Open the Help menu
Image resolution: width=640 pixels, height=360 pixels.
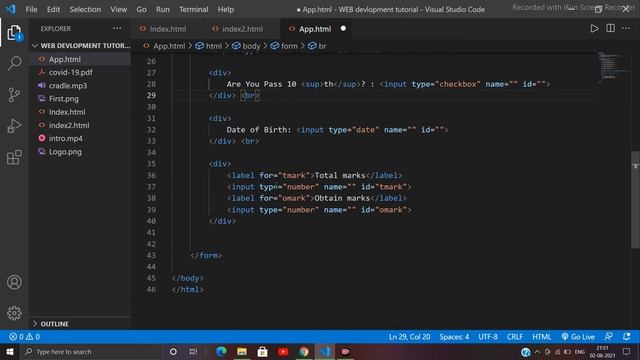(226, 9)
